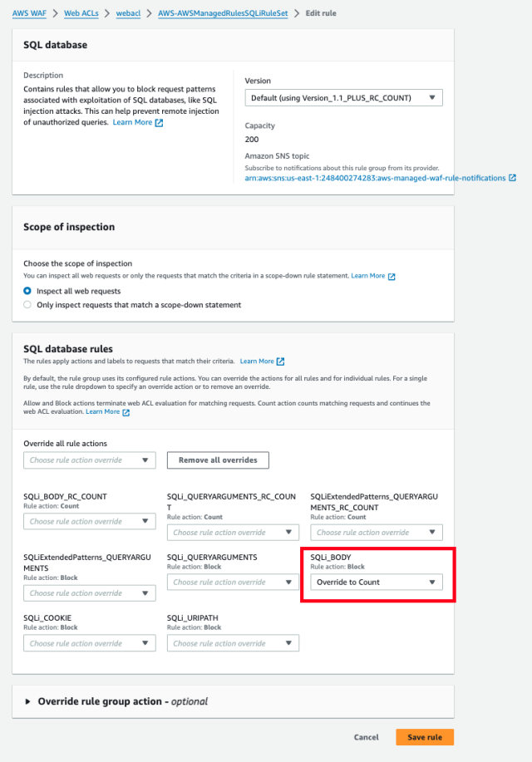Open SQLi_COOKIE rule action override dropdown
The height and width of the screenshot is (762, 532).
pos(89,643)
